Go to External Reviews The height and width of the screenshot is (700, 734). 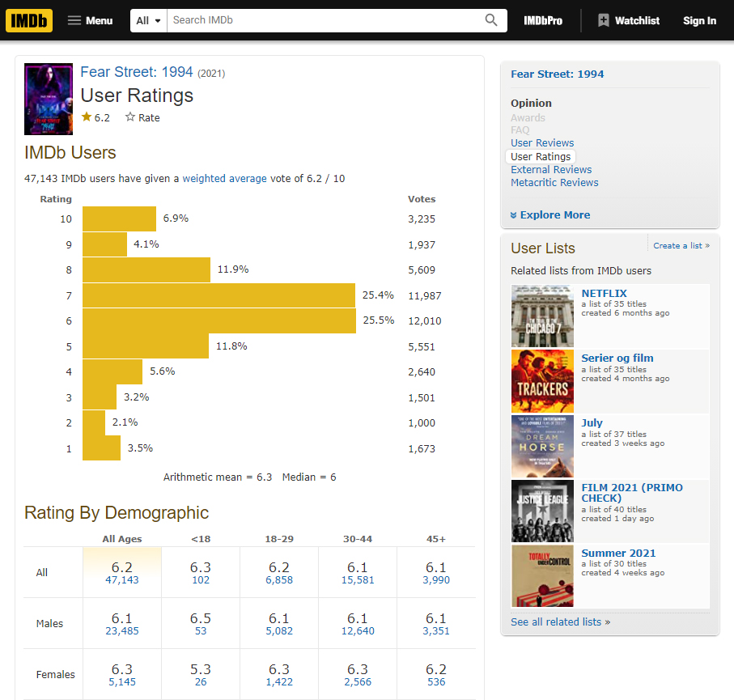tap(551, 169)
